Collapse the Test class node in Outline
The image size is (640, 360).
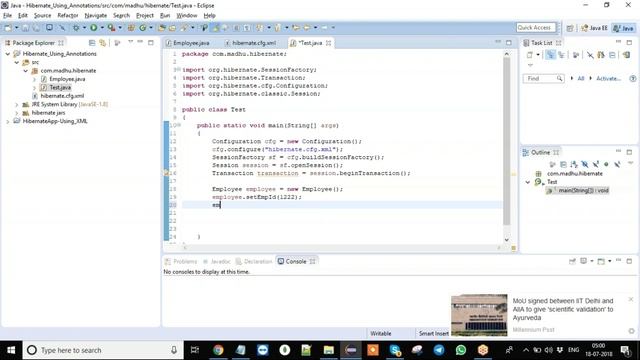(528, 182)
